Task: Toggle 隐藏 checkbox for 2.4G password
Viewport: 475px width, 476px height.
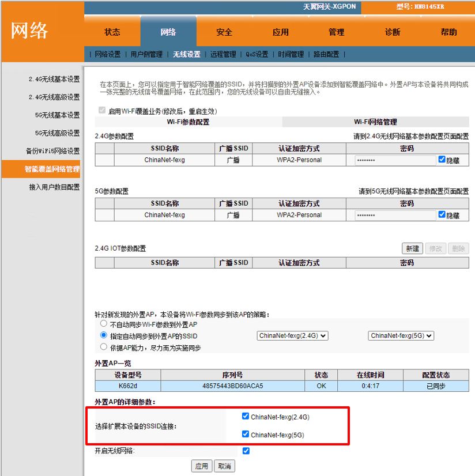Action: [x=442, y=160]
